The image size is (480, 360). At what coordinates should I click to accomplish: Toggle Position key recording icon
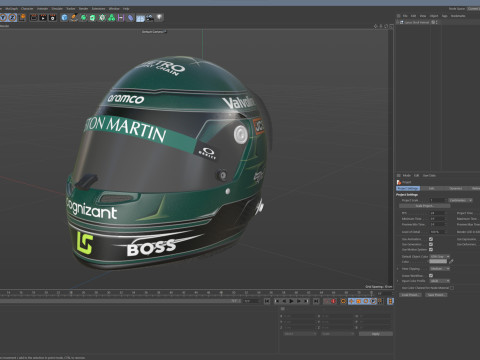point(351,301)
